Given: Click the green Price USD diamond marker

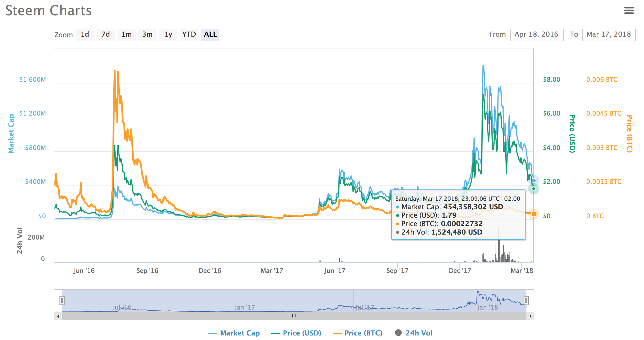Looking at the screenshot, I should 534,189.
